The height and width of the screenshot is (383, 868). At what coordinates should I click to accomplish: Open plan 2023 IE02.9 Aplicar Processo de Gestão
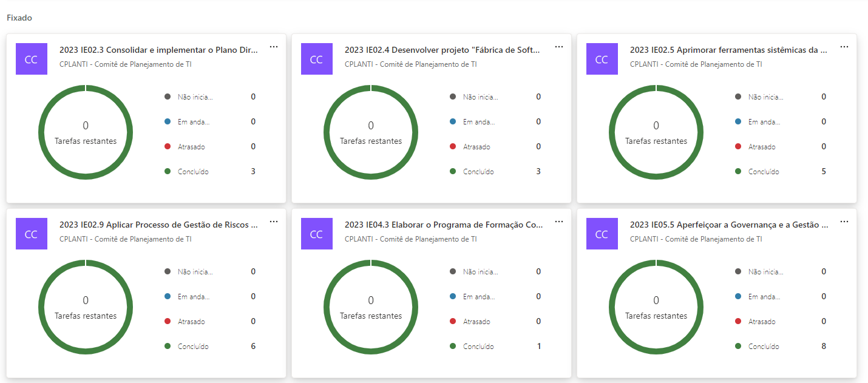[158, 225]
